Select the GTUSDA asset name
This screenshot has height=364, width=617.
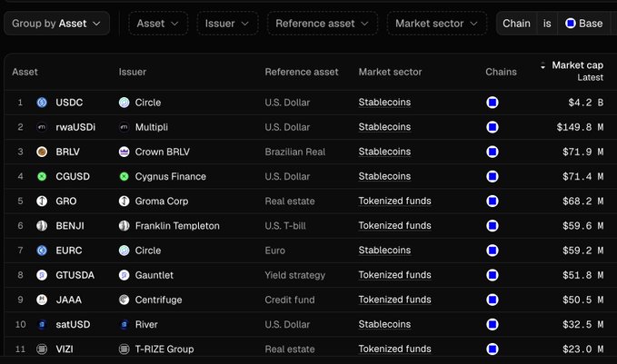75,275
